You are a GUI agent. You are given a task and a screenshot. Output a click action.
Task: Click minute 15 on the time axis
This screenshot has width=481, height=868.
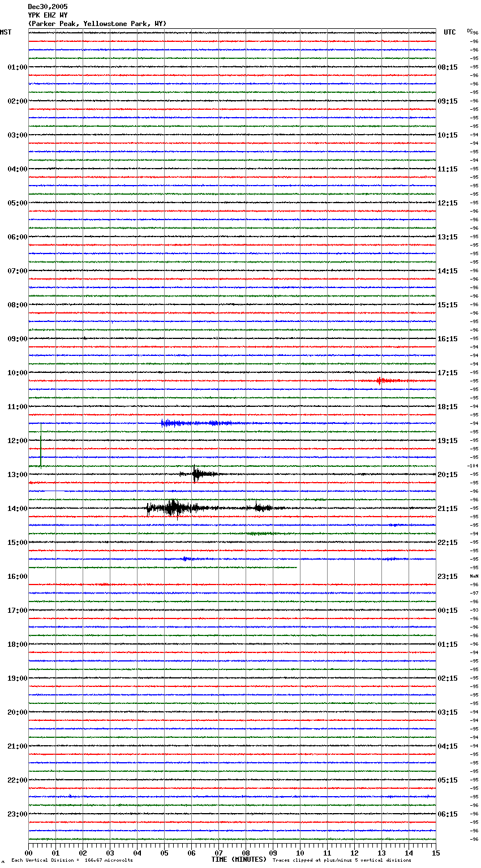click(x=436, y=853)
